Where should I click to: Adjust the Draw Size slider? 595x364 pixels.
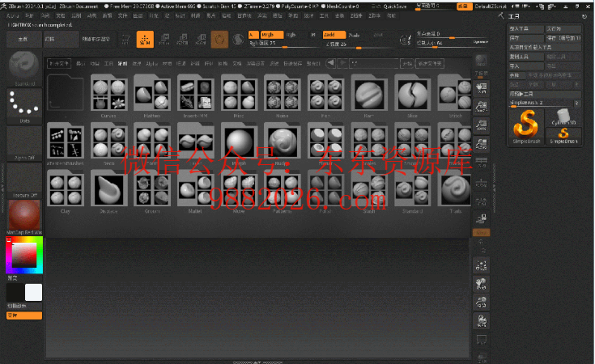click(x=452, y=44)
